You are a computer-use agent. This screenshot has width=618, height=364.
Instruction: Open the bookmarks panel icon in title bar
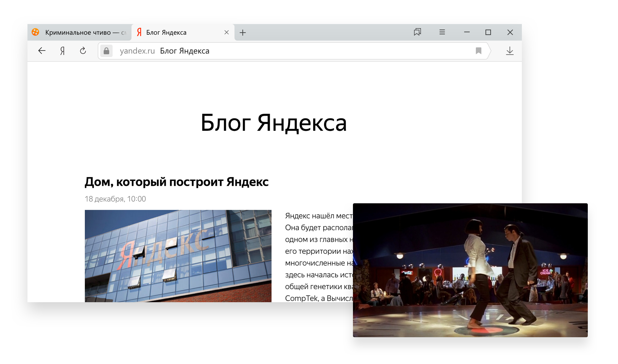417,32
